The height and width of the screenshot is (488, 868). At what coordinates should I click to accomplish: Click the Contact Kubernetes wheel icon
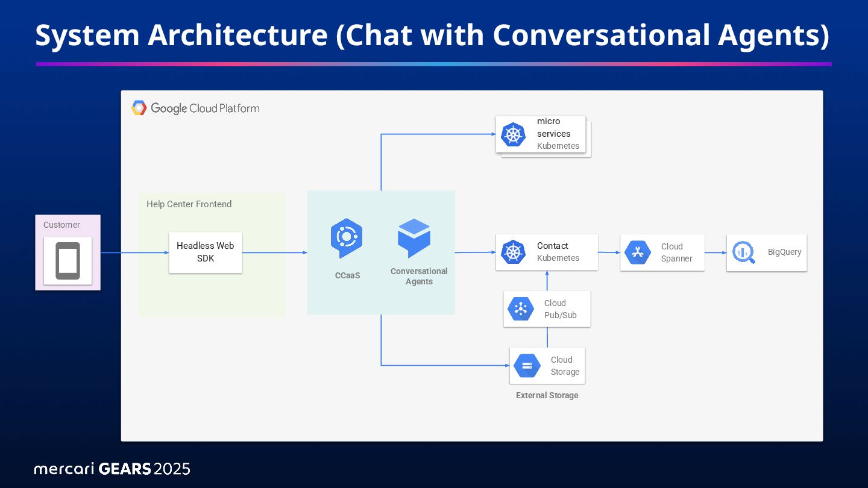pos(514,252)
